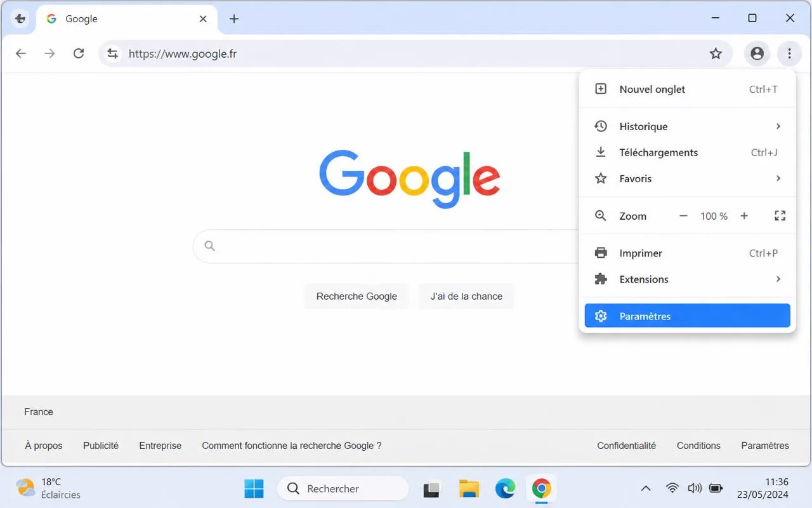812x508 pixels.
Task: Click the address bar URL
Action: [183, 54]
